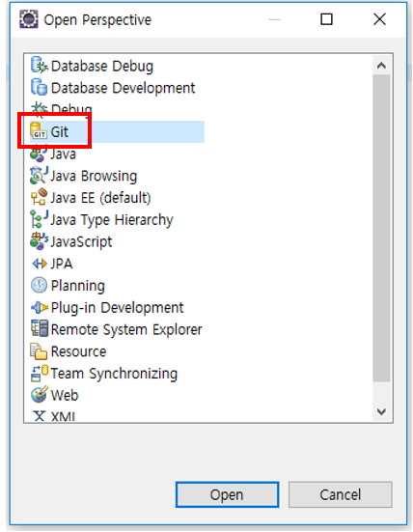Click the Database Development cylinder icon
This screenshot has height=532, width=413.
[x=39, y=87]
